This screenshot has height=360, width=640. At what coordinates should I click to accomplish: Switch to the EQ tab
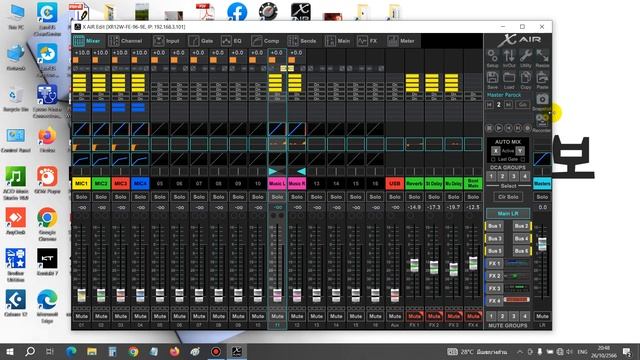click(x=232, y=41)
